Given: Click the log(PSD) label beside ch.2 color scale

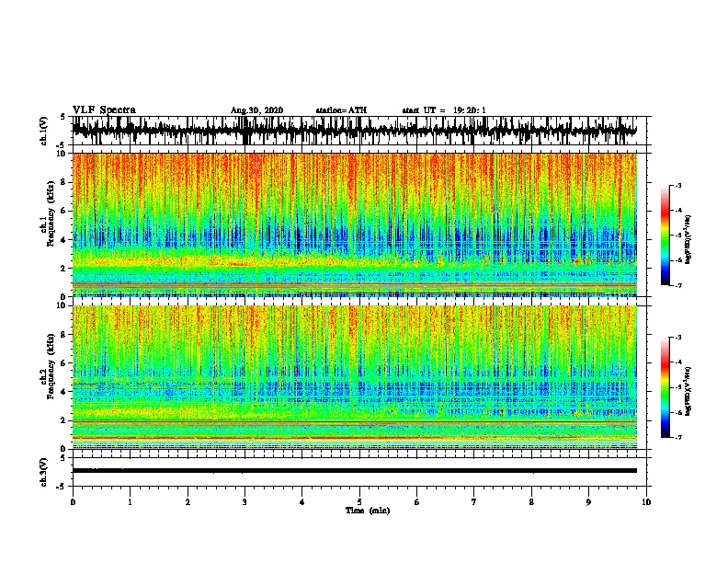Looking at the screenshot, I should point(688,391).
